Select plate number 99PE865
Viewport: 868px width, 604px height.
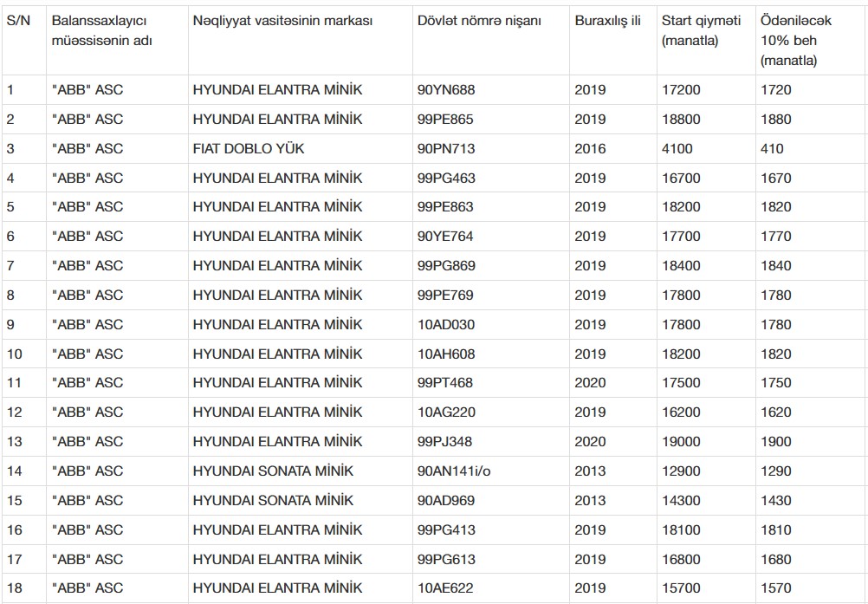pyautogui.click(x=445, y=119)
